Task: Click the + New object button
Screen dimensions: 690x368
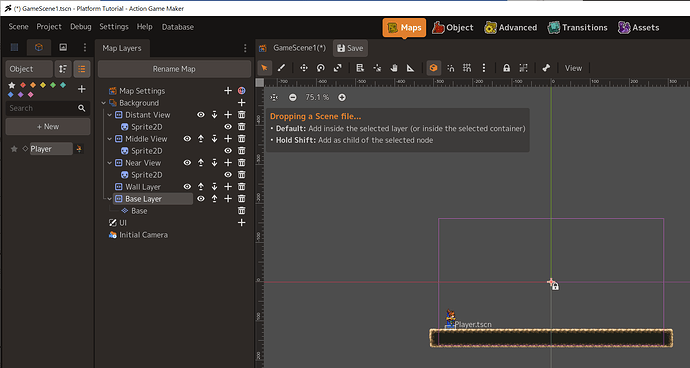Action: tap(48, 126)
